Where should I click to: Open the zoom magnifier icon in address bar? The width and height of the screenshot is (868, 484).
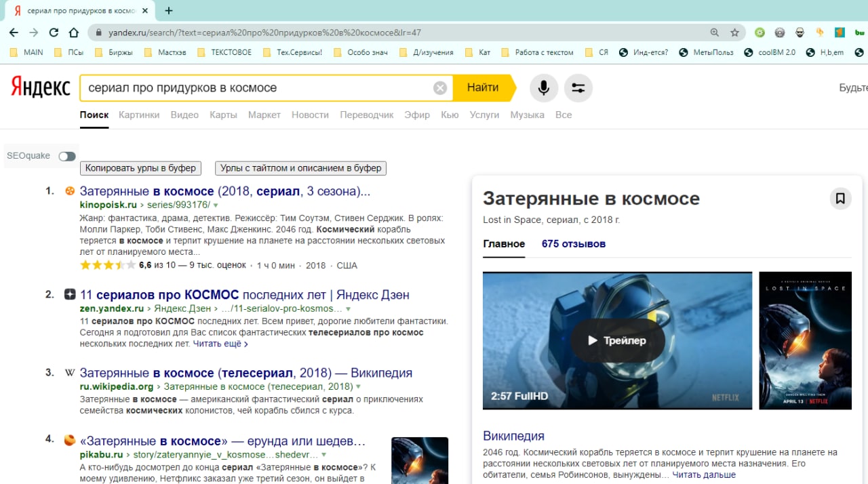coord(715,33)
